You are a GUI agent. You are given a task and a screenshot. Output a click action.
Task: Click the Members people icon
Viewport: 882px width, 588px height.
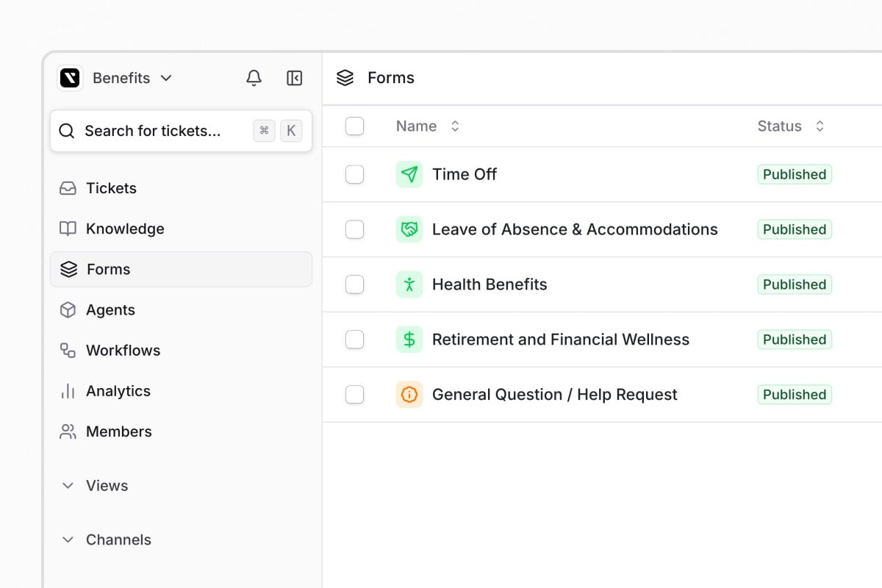(x=68, y=431)
